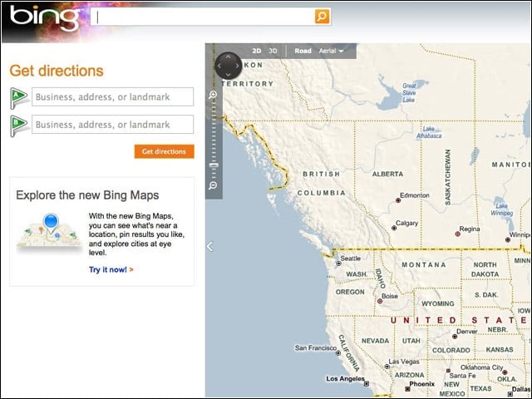Focus the destination B address field
Image resolution: width=532 pixels, height=399 pixels.
[x=113, y=124]
